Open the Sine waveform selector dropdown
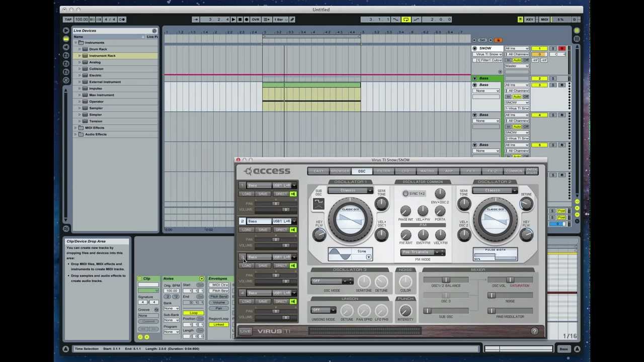 [369, 257]
